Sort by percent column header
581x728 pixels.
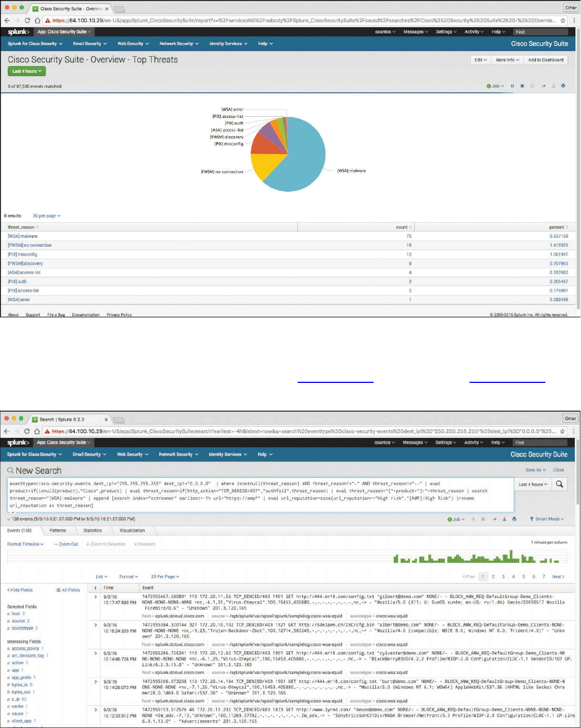pos(558,227)
